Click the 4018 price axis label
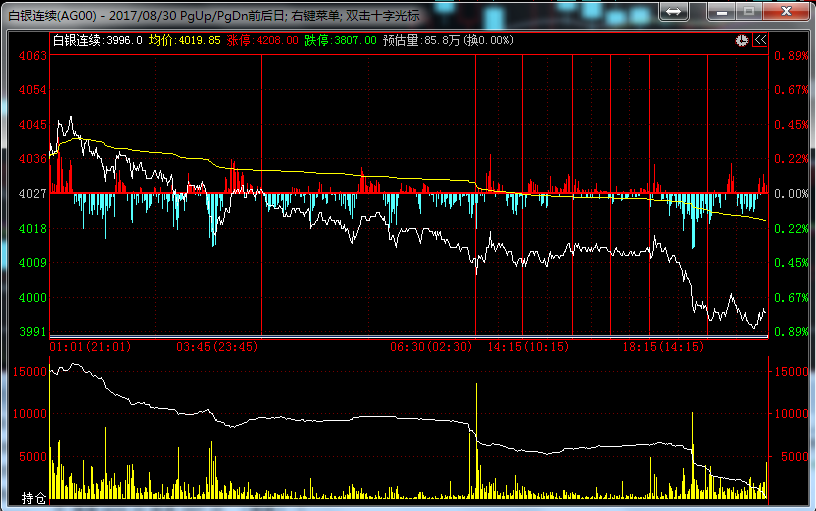This screenshot has width=816, height=511. [33, 228]
